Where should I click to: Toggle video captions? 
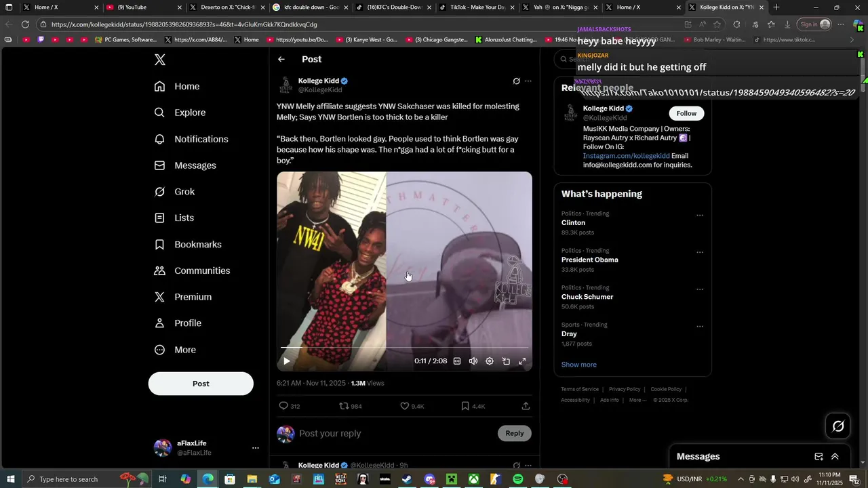(457, 361)
